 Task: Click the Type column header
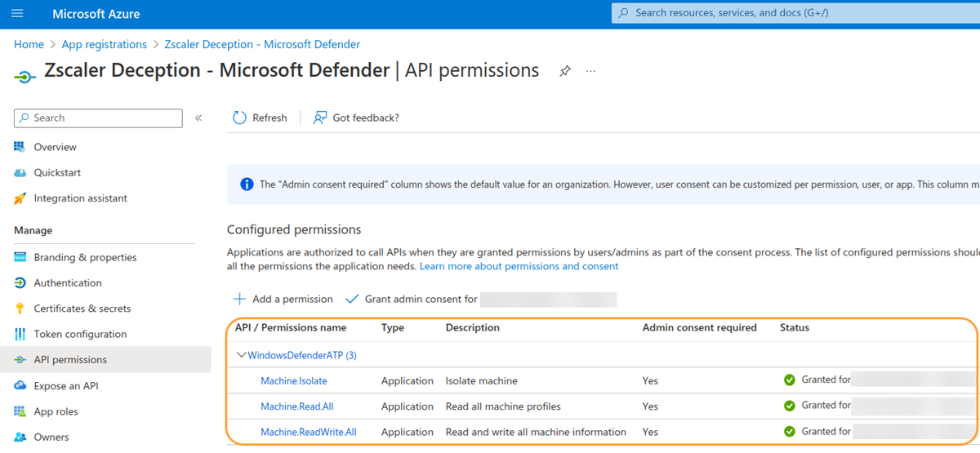click(393, 327)
